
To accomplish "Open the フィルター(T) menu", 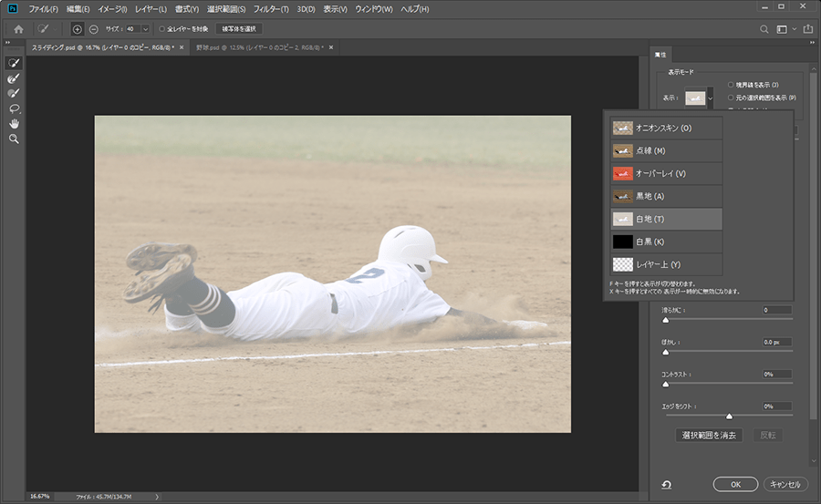I will pyautogui.click(x=271, y=9).
